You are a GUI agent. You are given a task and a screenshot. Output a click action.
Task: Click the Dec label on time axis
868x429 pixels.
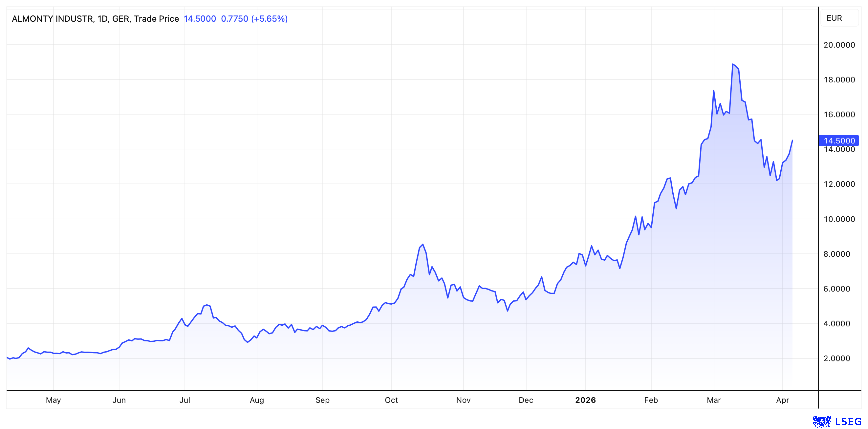[526, 400]
